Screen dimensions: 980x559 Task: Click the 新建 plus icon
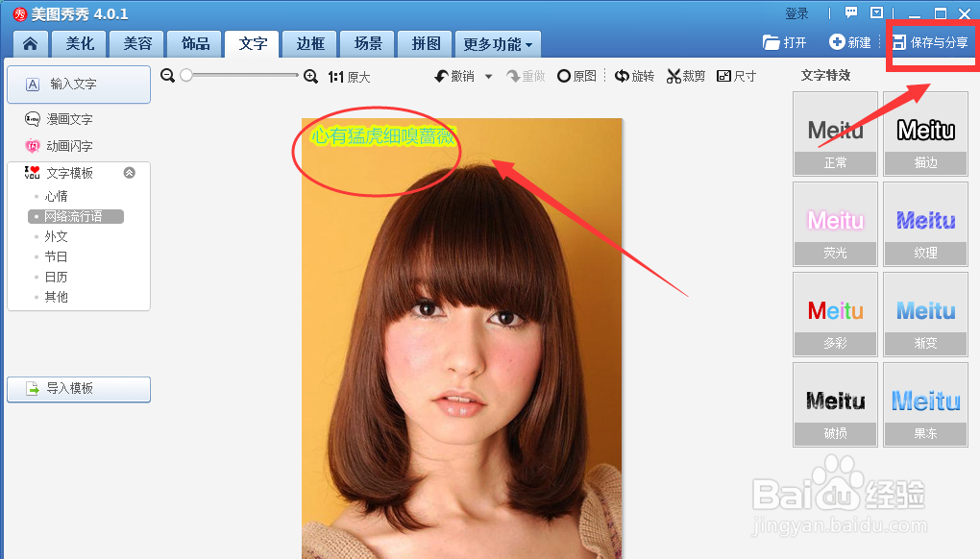[x=837, y=42]
